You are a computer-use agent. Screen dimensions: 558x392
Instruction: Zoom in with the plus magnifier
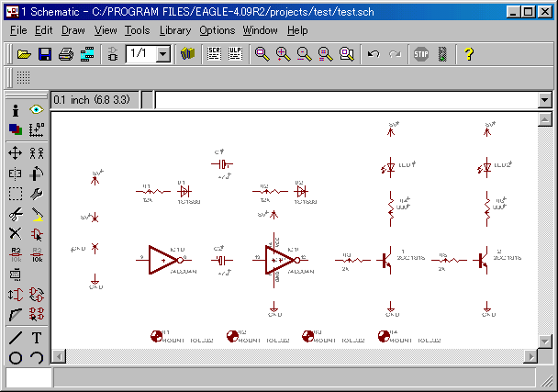click(283, 54)
